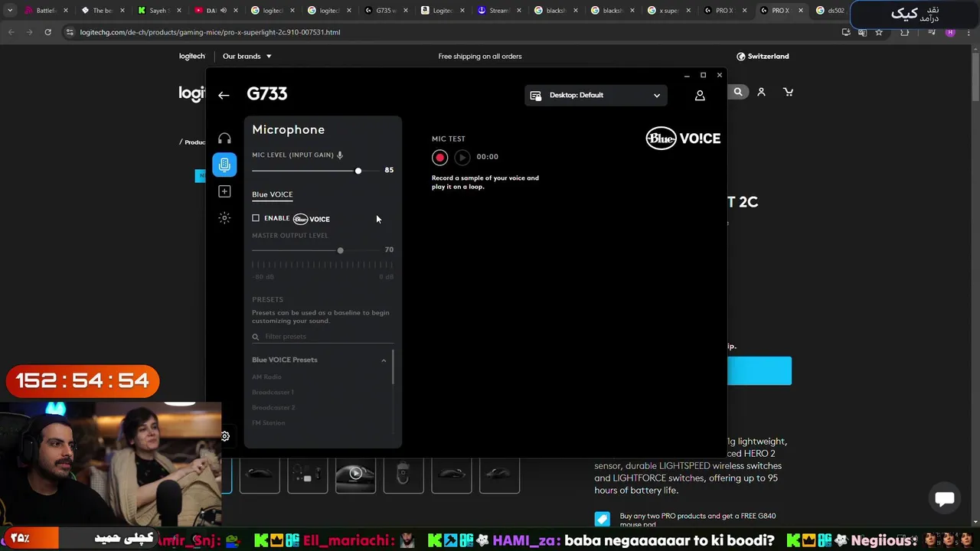Select the FM Station preset

[x=268, y=422]
